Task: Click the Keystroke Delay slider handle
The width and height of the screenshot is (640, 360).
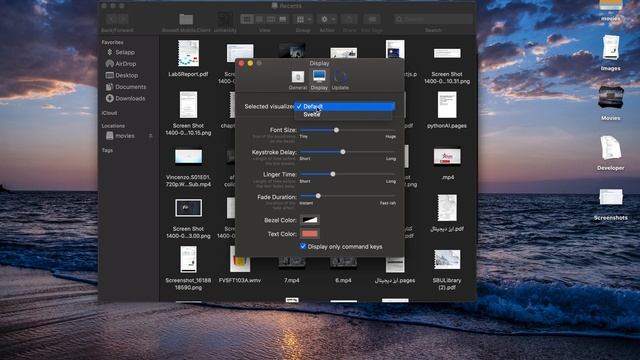Action: pos(343,152)
